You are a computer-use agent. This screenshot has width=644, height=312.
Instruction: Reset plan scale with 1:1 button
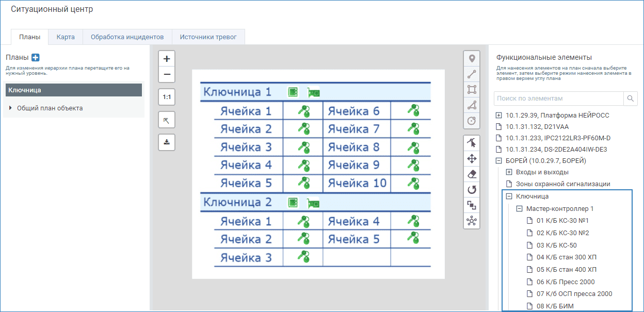coord(167,97)
